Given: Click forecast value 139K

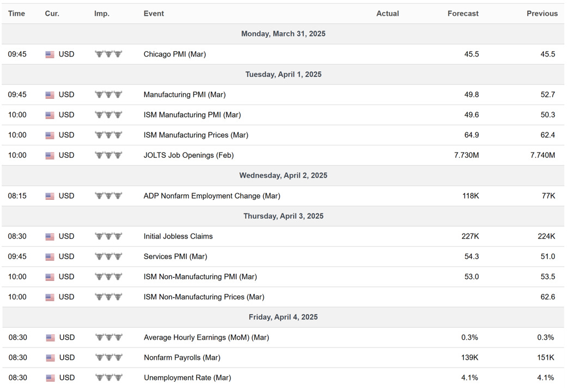Looking at the screenshot, I should 470,358.
